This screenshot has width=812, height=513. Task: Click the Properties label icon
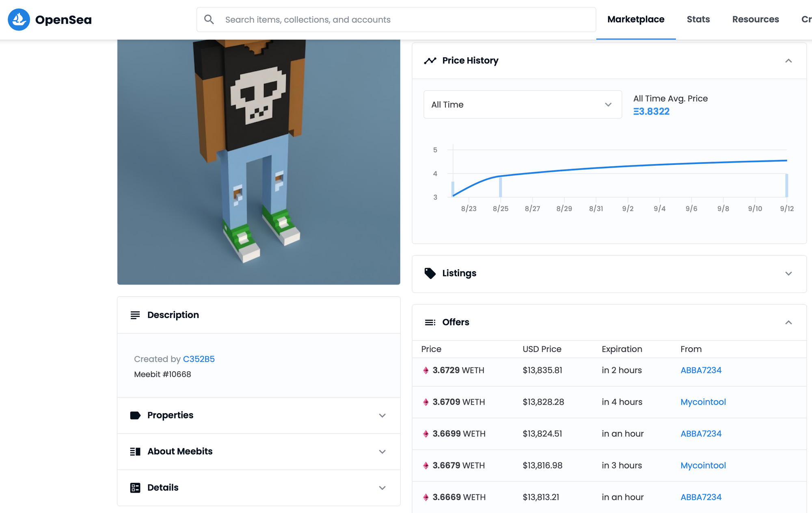(135, 416)
